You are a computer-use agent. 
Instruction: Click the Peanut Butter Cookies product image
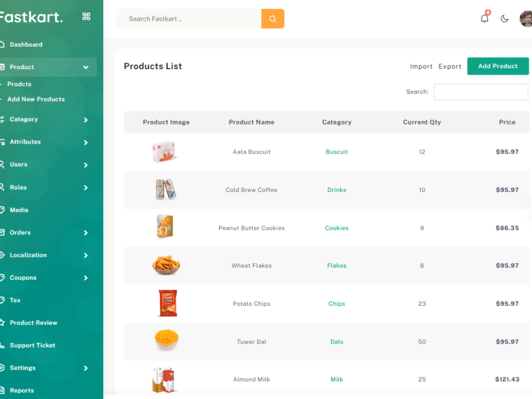tap(165, 226)
